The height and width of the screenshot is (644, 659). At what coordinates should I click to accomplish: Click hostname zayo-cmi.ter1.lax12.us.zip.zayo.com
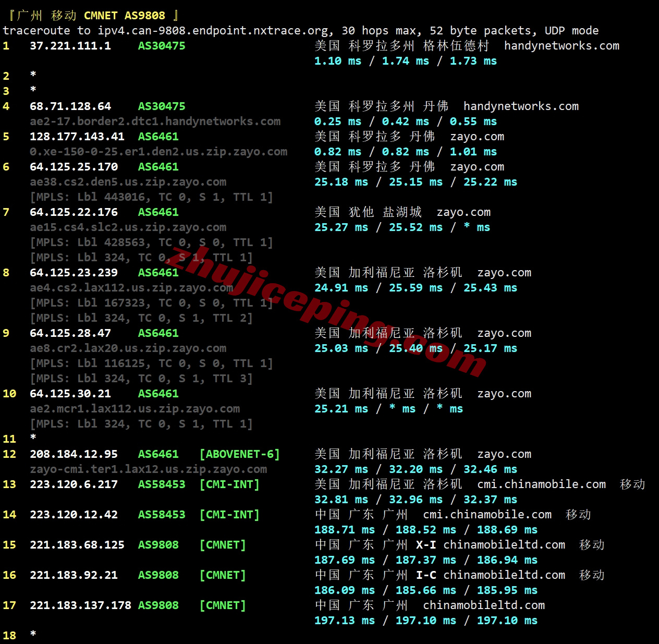pos(148,469)
